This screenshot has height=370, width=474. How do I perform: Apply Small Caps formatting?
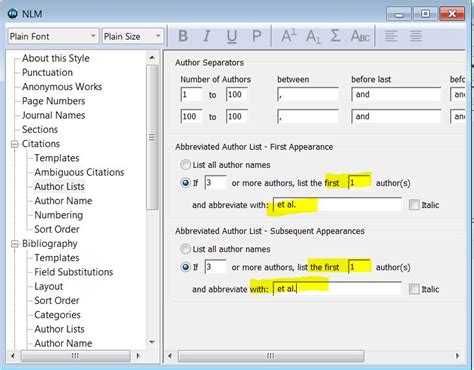(x=360, y=36)
